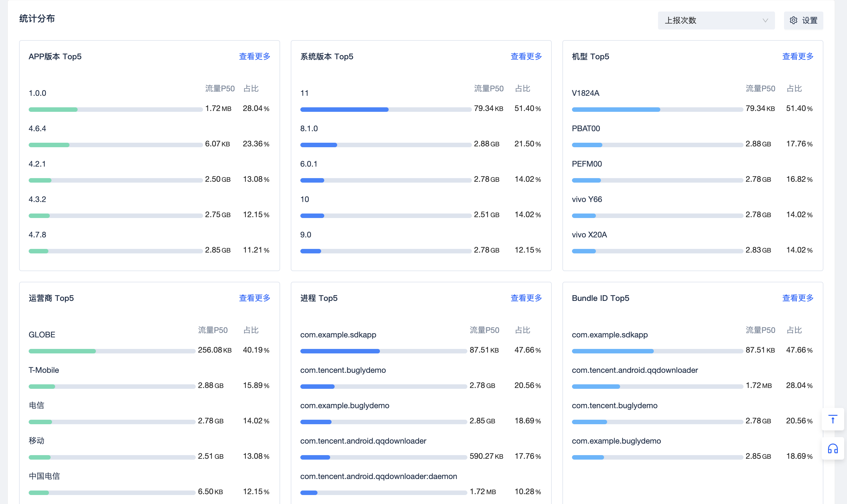Click the back-to-top arrow icon
The height and width of the screenshot is (504, 847).
[833, 419]
